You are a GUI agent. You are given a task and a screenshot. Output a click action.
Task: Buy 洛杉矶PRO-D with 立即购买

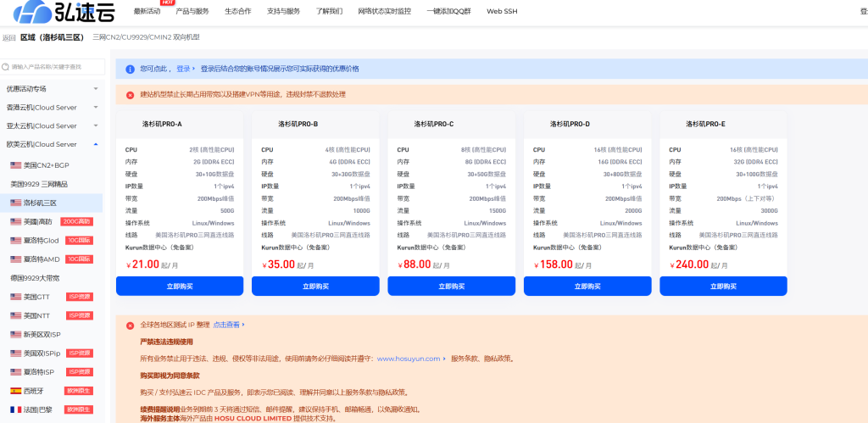click(587, 287)
